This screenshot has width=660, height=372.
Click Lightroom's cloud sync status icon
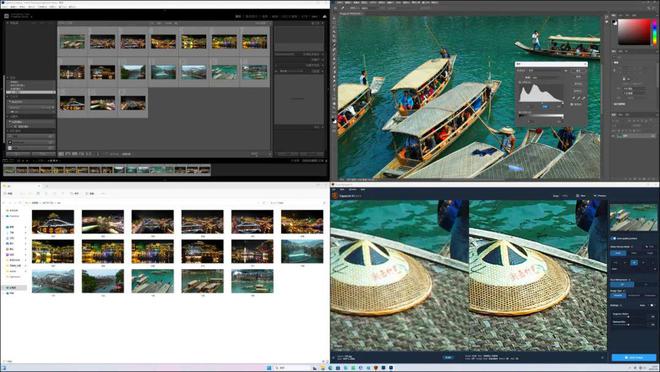click(x=324, y=16)
